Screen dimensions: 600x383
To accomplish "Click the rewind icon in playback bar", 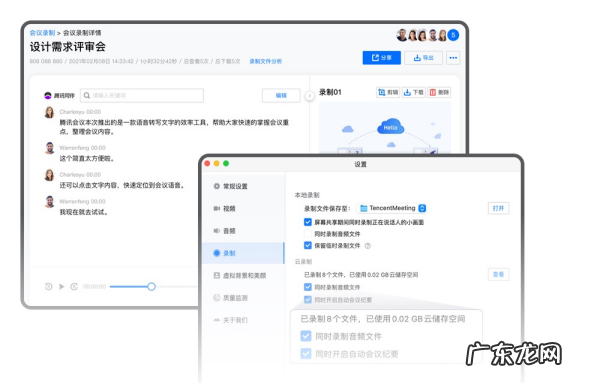I will [x=49, y=286].
